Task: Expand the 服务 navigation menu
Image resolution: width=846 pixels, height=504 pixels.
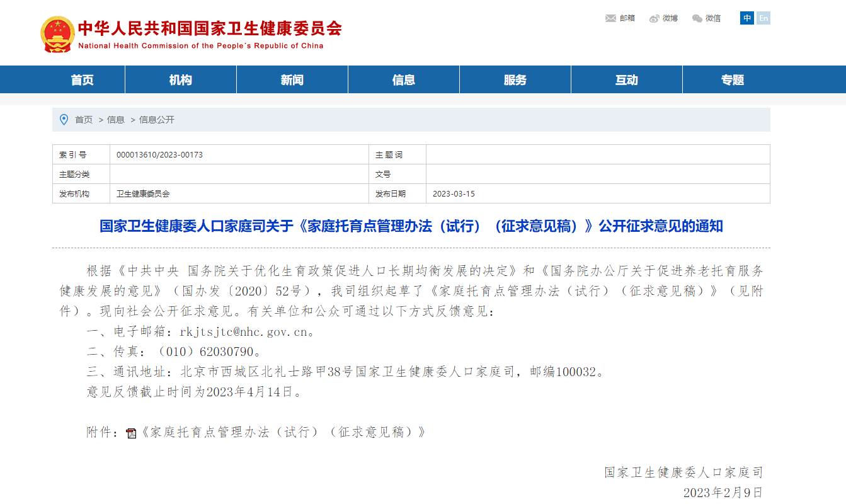Action: 515,80
